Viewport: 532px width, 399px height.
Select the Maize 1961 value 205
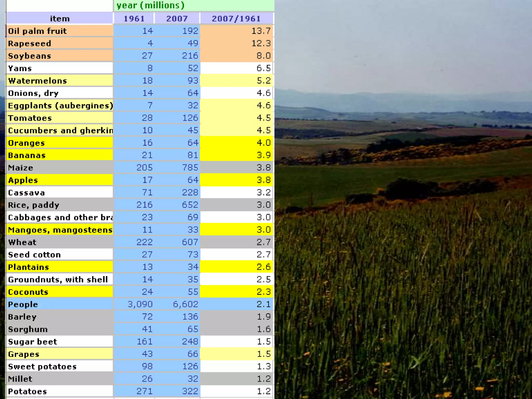[x=144, y=168]
